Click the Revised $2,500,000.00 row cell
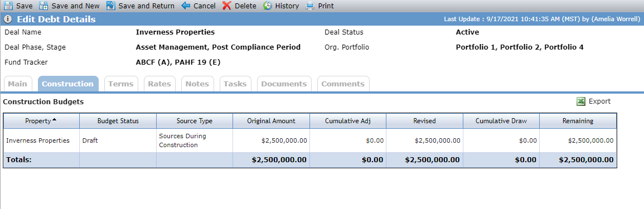This screenshot has height=209, width=644. [425, 140]
